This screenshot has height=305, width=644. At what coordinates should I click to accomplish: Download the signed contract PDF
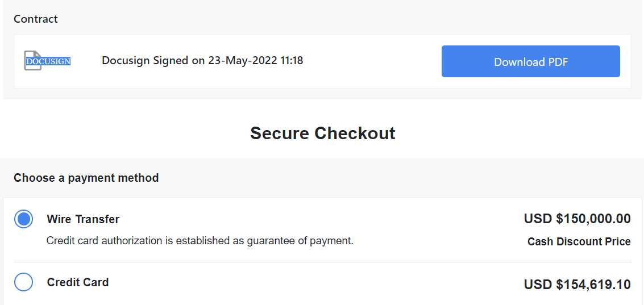click(530, 61)
